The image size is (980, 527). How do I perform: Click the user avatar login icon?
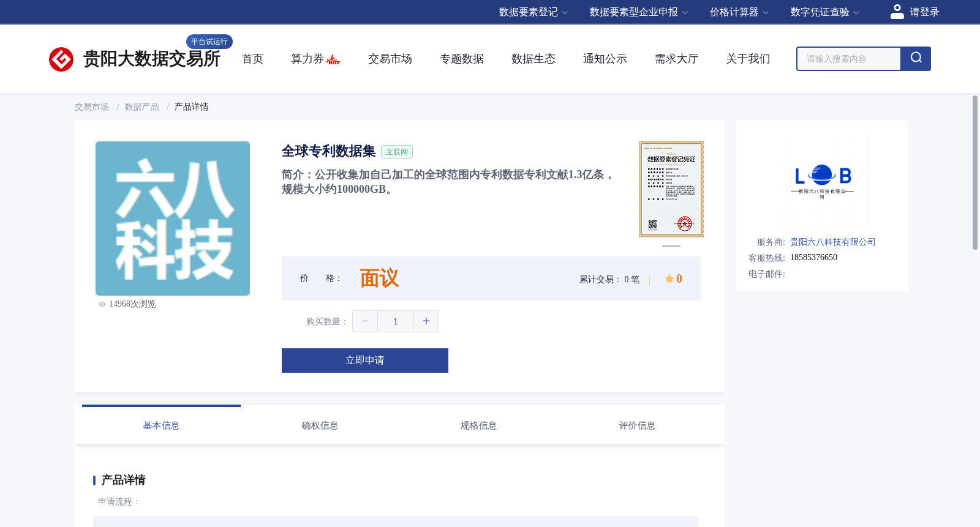[897, 12]
